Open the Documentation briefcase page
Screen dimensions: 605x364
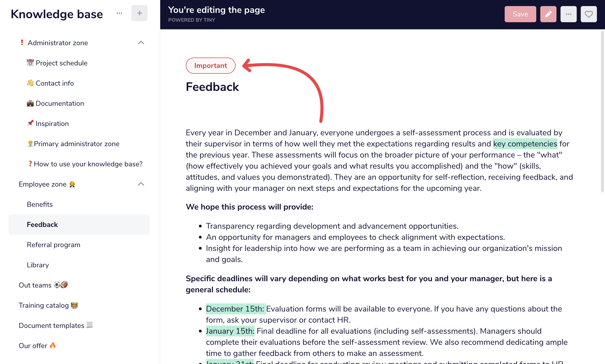point(55,103)
